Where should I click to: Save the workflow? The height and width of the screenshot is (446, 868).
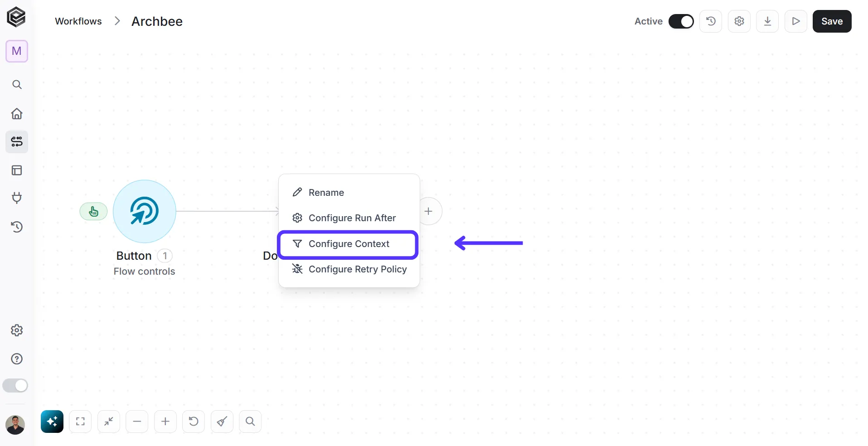[x=832, y=21]
